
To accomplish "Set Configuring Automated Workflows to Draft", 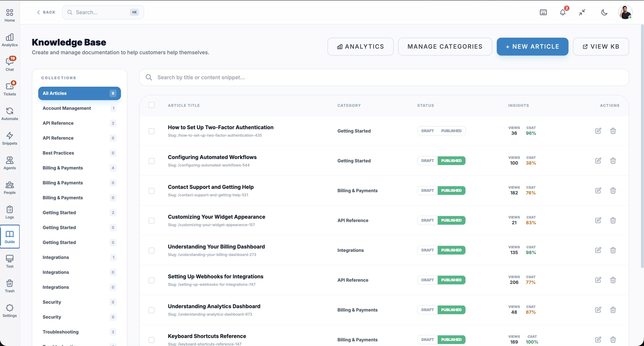I will (x=427, y=161).
